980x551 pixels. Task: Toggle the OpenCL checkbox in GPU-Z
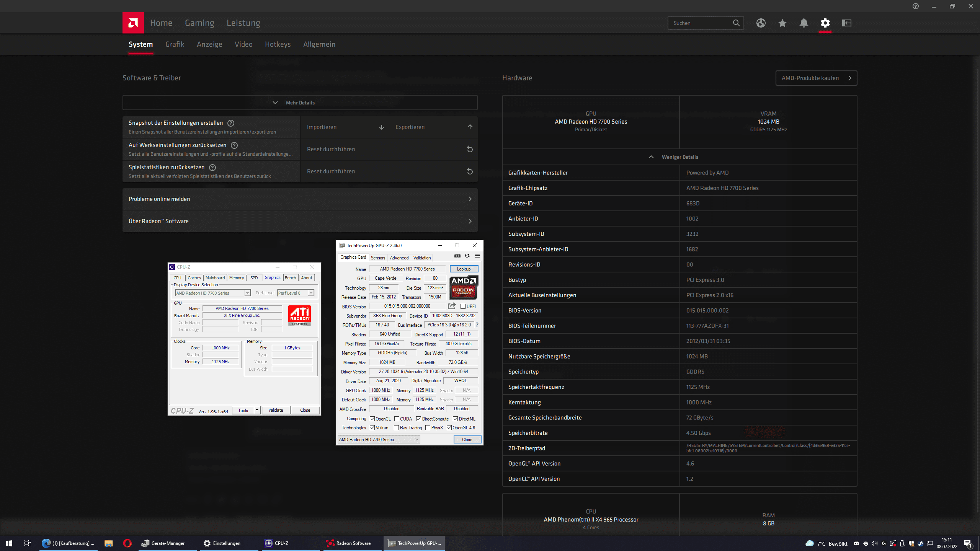372,419
